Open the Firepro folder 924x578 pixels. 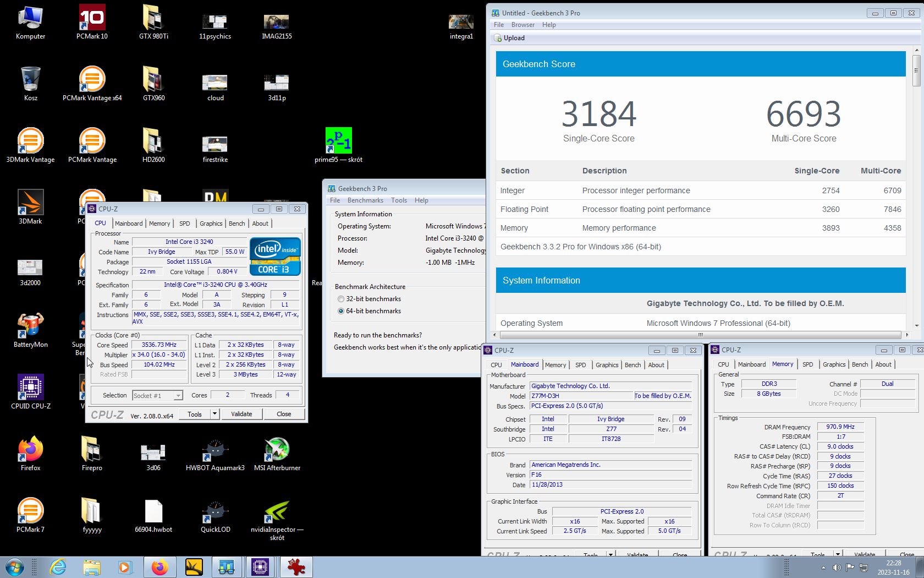point(92,454)
